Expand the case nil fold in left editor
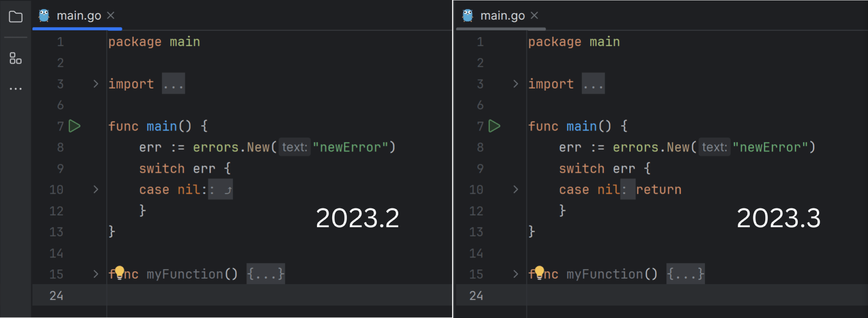The image size is (868, 318). 96,189
